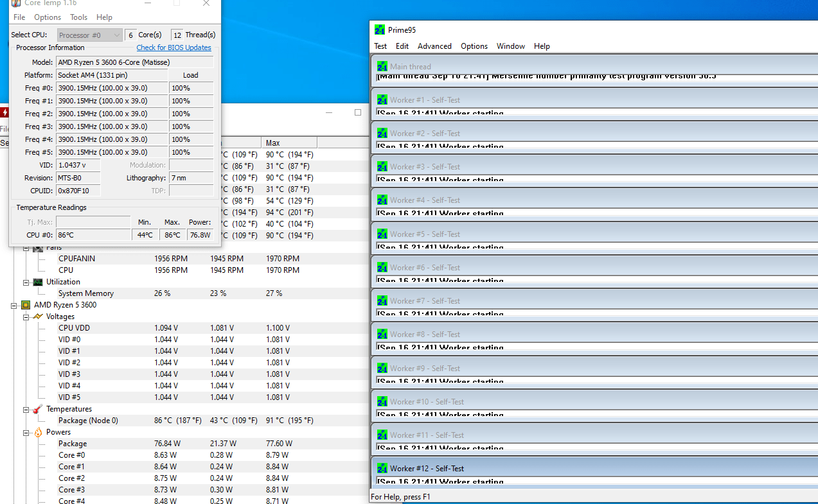Select the CPU VDD voltage row
Screen dimensions: 818x504
(x=184, y=328)
